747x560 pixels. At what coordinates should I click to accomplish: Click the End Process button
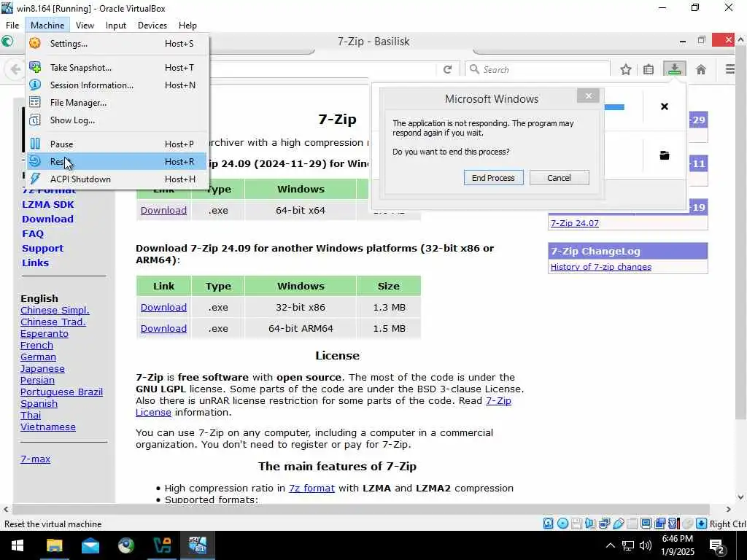tap(493, 178)
